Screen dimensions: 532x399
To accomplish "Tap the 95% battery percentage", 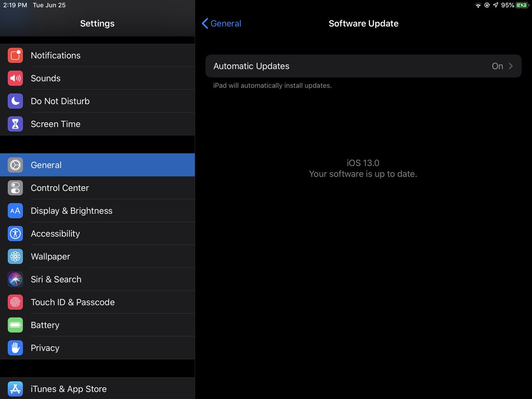I will click(508, 5).
